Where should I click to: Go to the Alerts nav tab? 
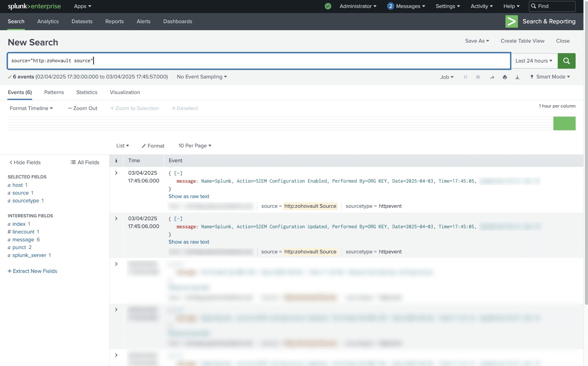pyautogui.click(x=144, y=21)
